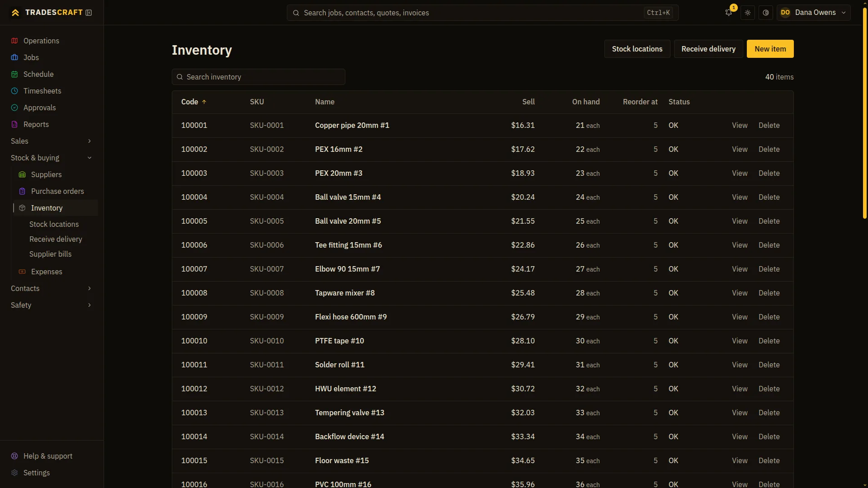
Task: Click the search icon in Search inventory
Action: coord(180,77)
